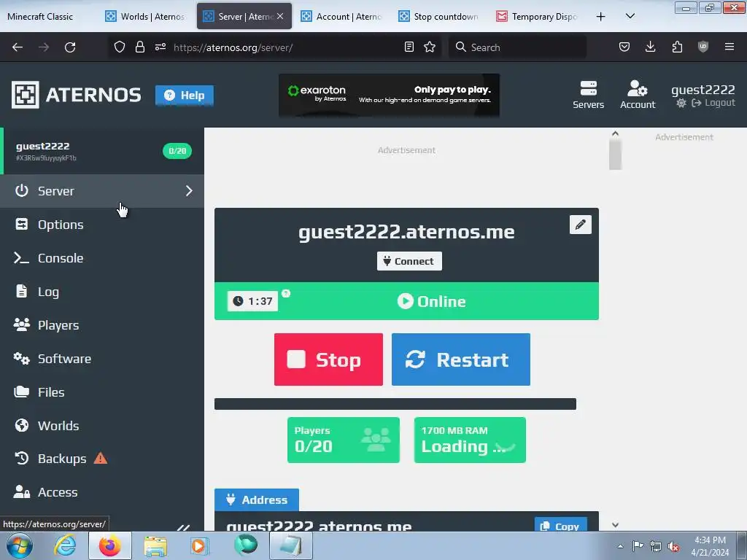Copy the server address
747x560 pixels.
561,525
